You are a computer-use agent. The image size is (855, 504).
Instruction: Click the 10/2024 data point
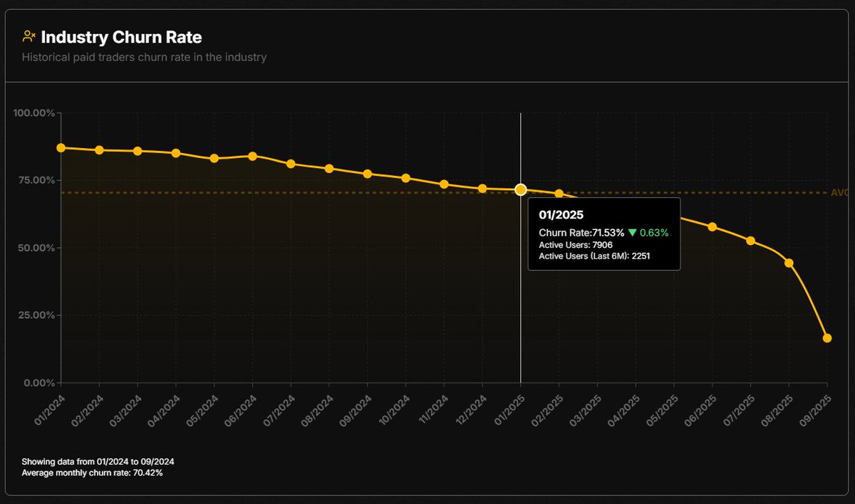406,178
